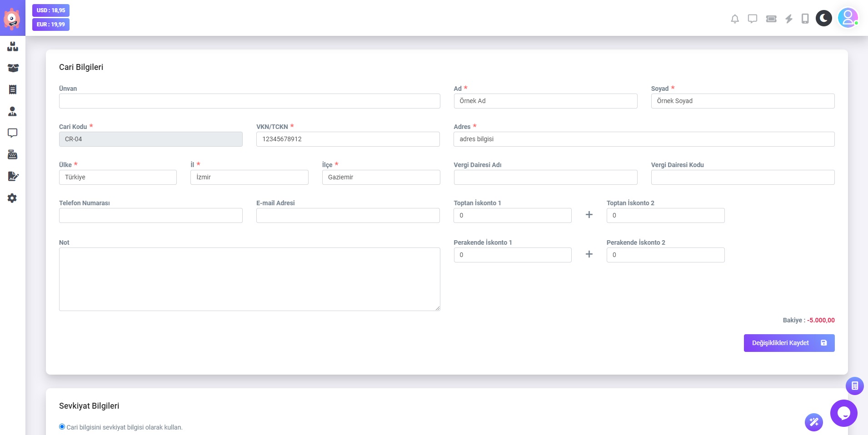
Task: Click the lightning bolt quick actions icon
Action: point(789,19)
